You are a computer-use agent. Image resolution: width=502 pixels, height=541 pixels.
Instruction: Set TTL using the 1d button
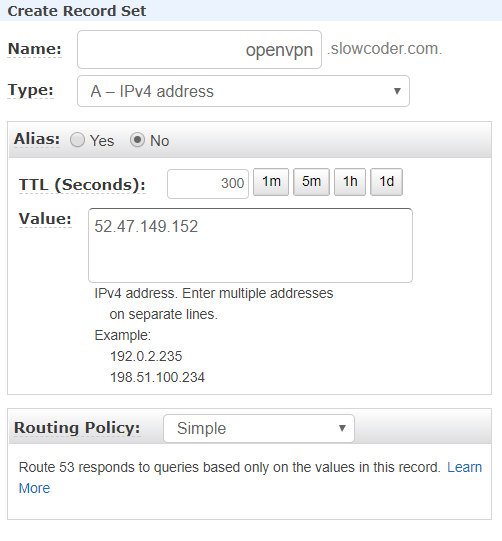[386, 182]
